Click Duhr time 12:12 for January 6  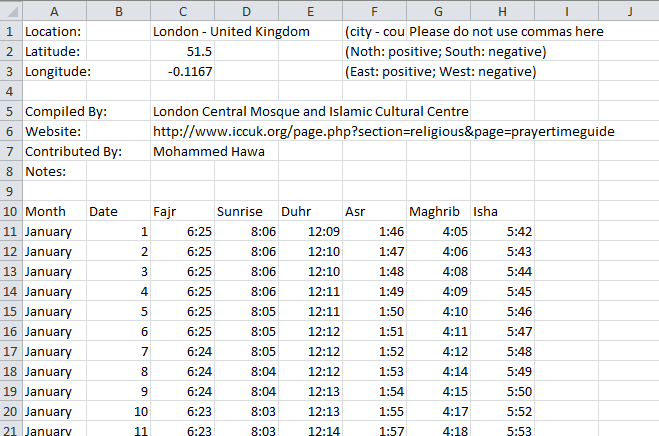point(311,331)
